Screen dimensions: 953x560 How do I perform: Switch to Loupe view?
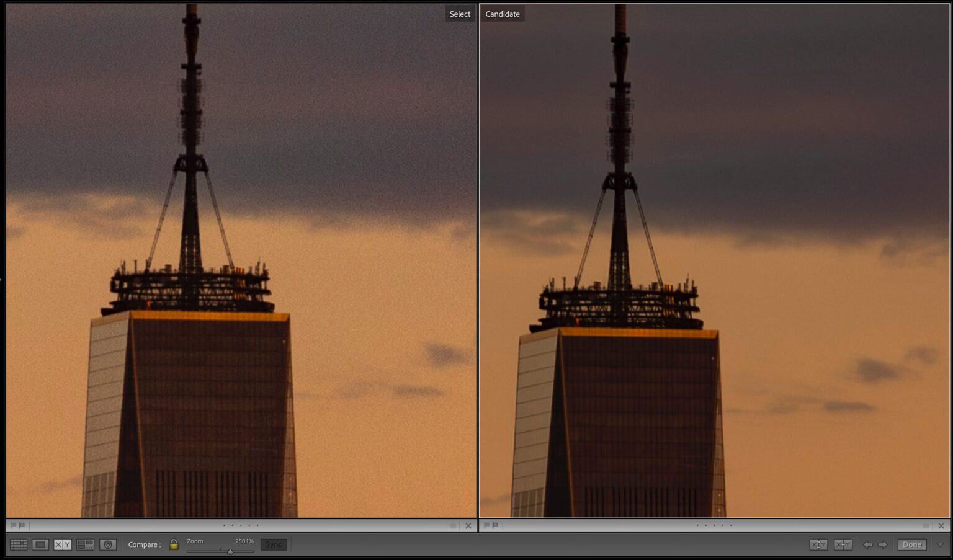[40, 544]
